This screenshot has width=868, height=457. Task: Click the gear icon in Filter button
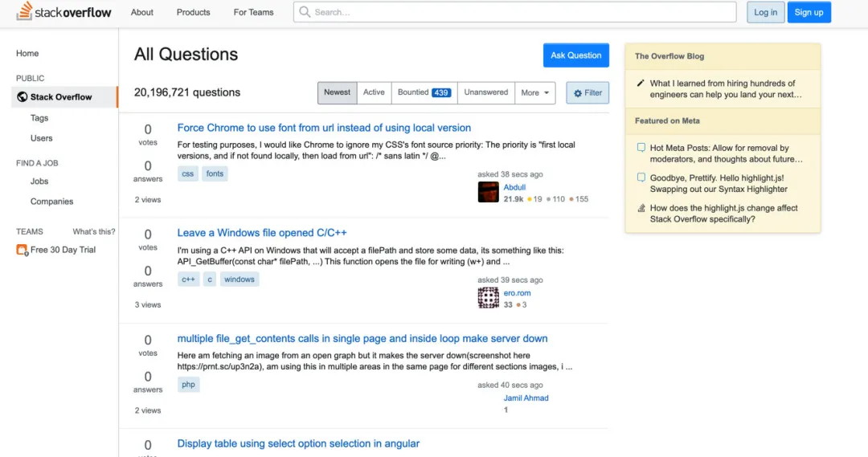pos(578,93)
